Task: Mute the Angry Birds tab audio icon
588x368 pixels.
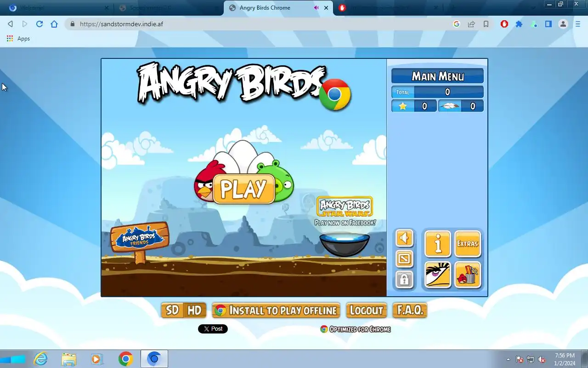Action: coord(316,8)
